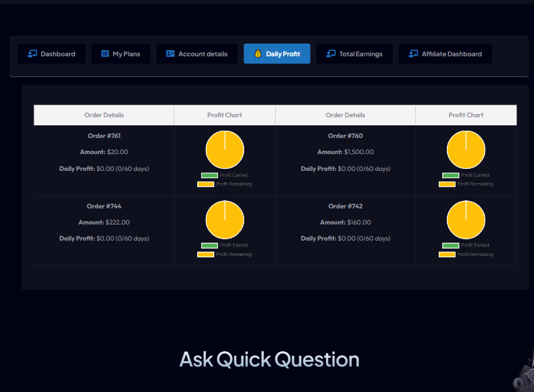Click the Order #760 title text
The width and height of the screenshot is (534, 392).
(x=345, y=136)
